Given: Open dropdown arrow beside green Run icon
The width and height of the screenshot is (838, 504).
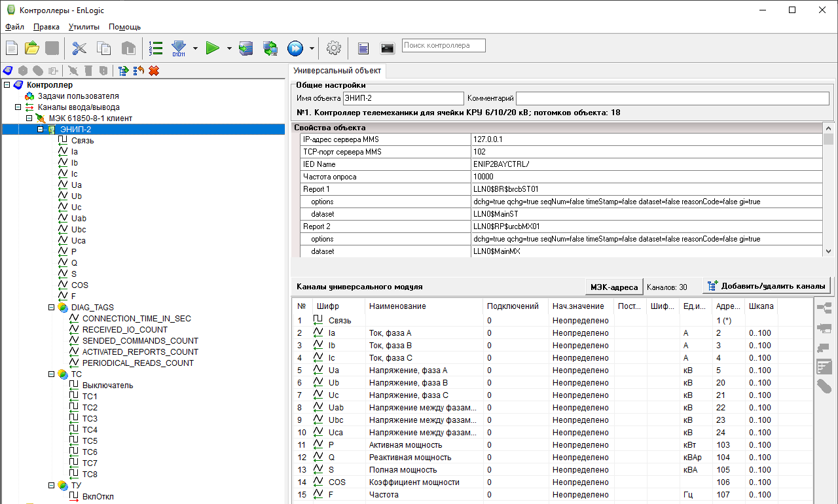Looking at the screenshot, I should pyautogui.click(x=229, y=48).
